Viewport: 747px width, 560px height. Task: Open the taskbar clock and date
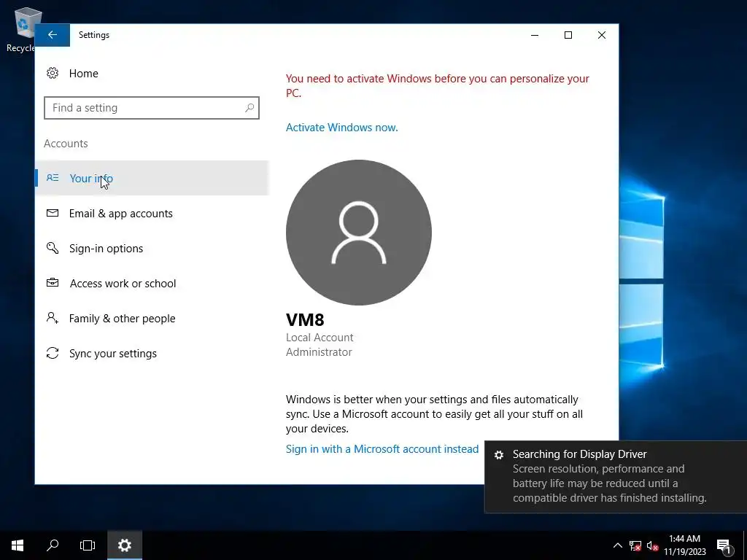pos(684,545)
